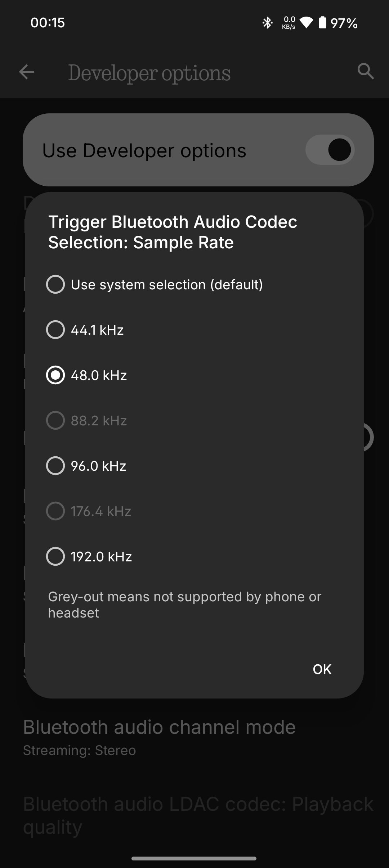Tap the Developer options page title
389x868 pixels.
pyautogui.click(x=149, y=73)
